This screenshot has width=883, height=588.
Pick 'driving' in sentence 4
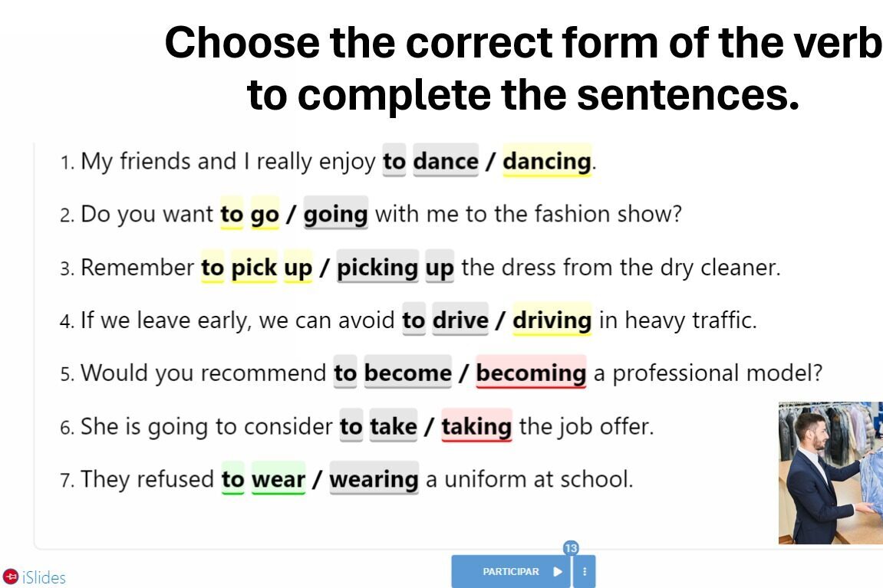point(552,320)
